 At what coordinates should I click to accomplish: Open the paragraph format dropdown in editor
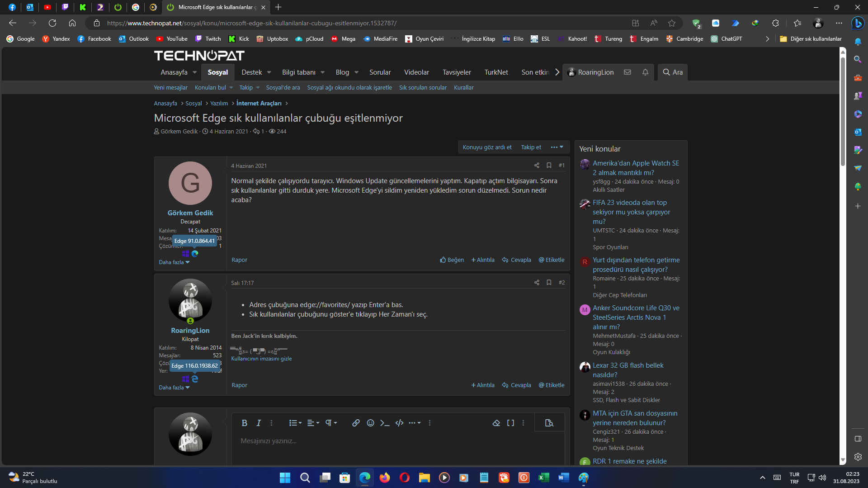pyautogui.click(x=331, y=423)
